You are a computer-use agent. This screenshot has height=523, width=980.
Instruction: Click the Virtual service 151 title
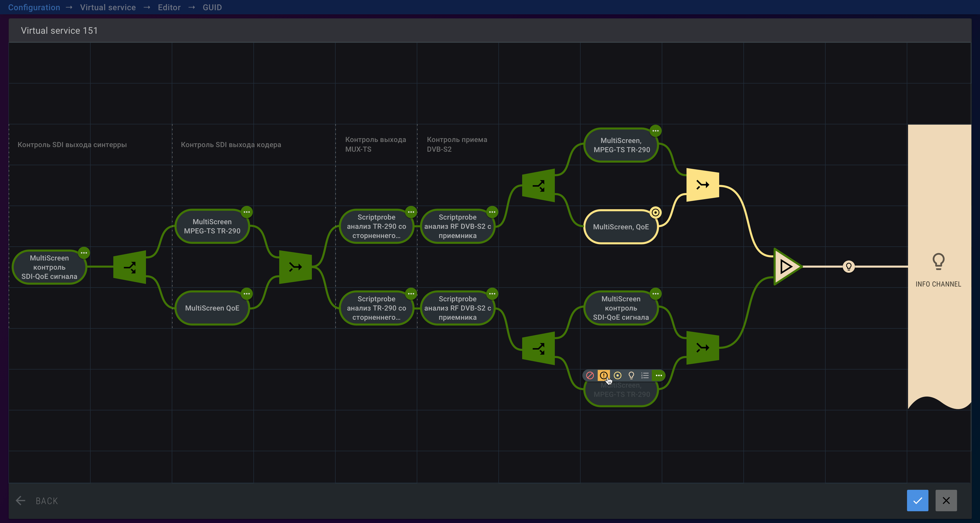coord(59,30)
